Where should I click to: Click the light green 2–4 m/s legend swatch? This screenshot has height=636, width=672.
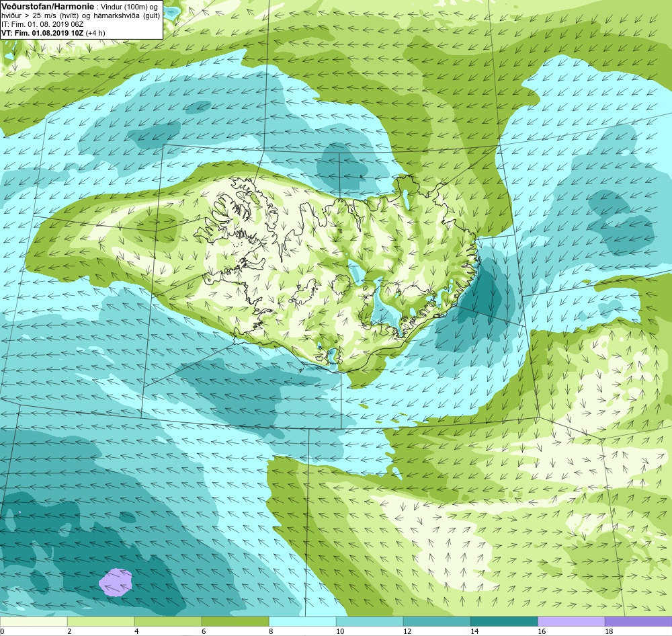(x=101, y=621)
